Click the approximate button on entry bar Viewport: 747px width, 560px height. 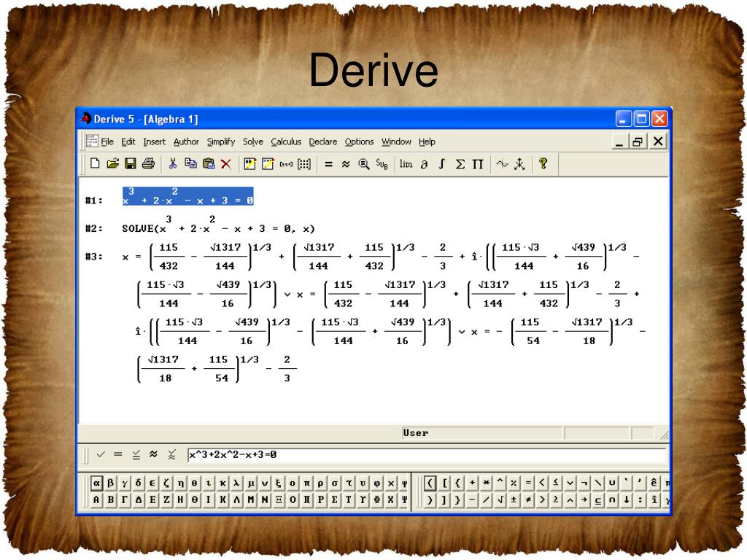point(153,454)
